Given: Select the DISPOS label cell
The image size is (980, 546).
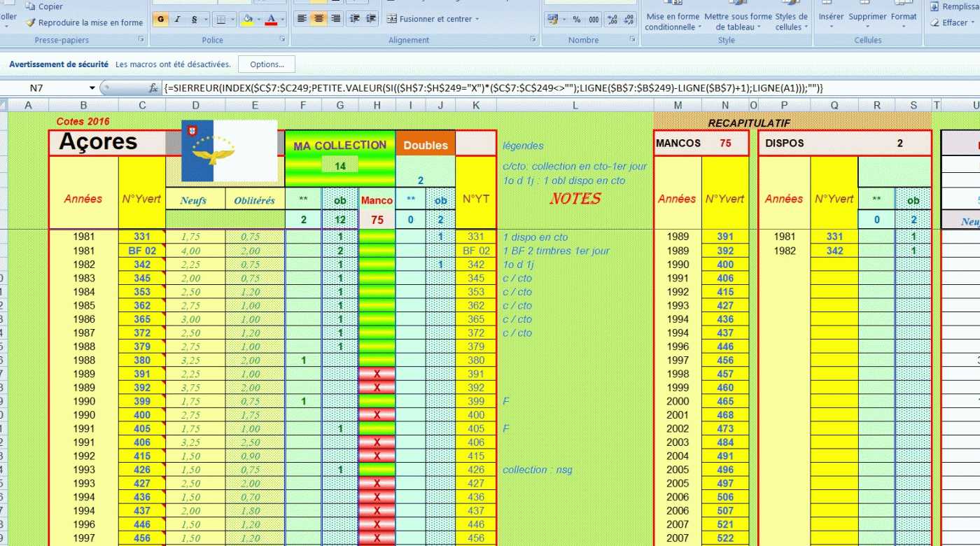Looking at the screenshot, I should 785,143.
